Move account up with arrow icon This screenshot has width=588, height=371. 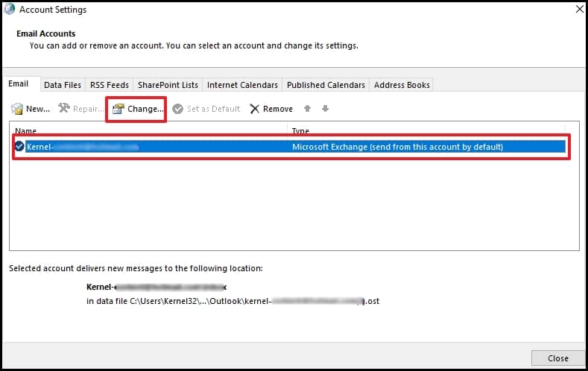(308, 109)
